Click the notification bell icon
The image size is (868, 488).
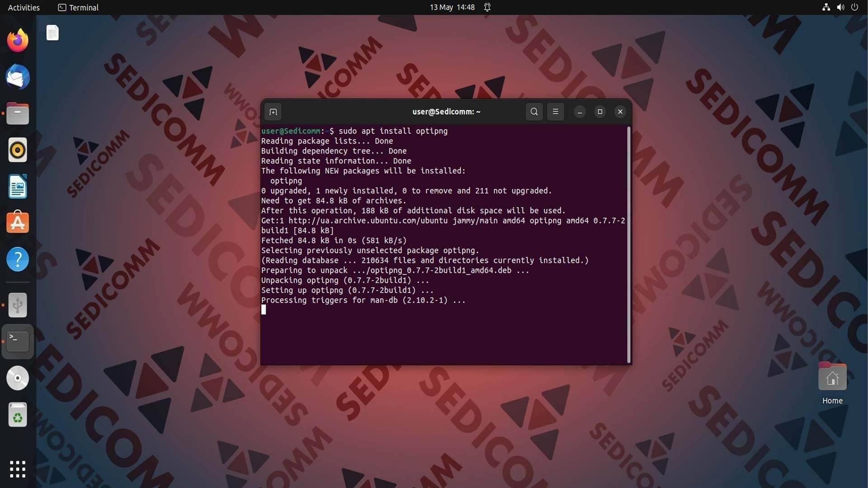pos(487,7)
